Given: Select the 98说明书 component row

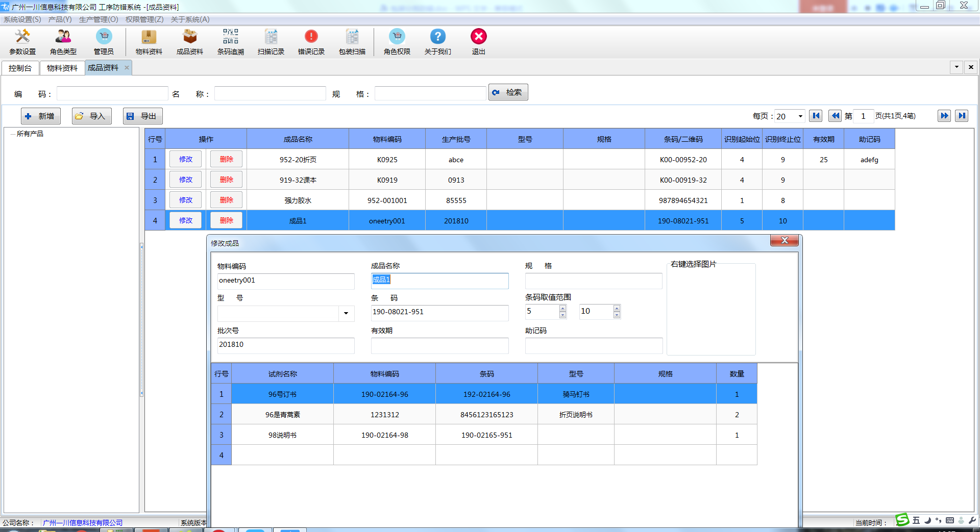Looking at the screenshot, I should tap(484, 435).
